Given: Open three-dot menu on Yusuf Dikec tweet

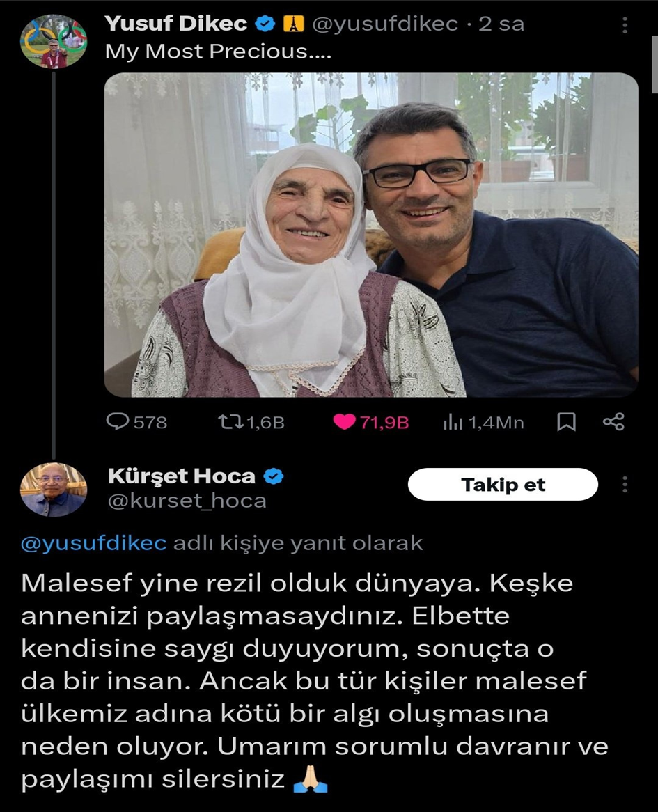Looking at the screenshot, I should [x=625, y=25].
